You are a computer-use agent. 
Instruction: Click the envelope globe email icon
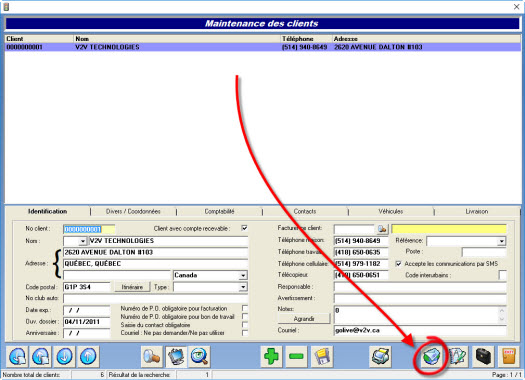(431, 356)
